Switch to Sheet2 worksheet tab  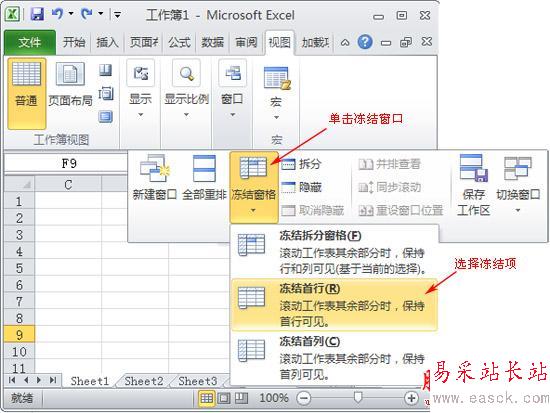144,381
